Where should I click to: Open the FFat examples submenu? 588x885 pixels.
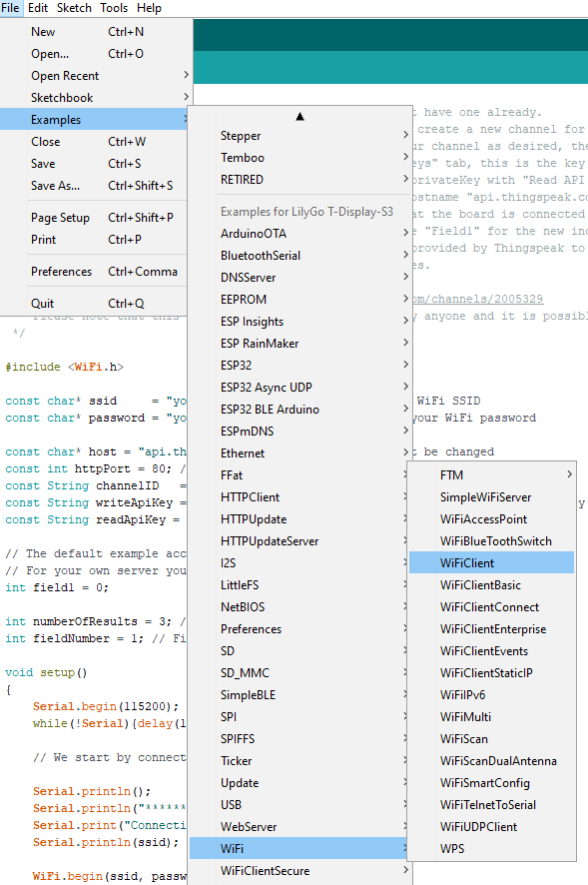click(297, 475)
